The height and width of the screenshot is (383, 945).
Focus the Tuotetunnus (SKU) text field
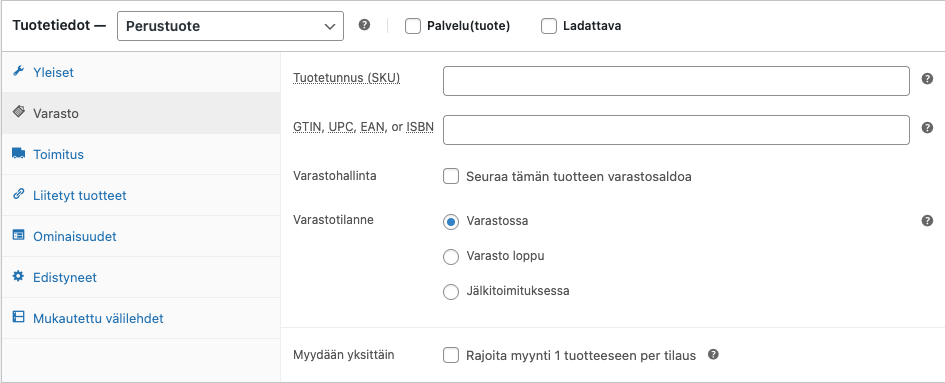676,81
